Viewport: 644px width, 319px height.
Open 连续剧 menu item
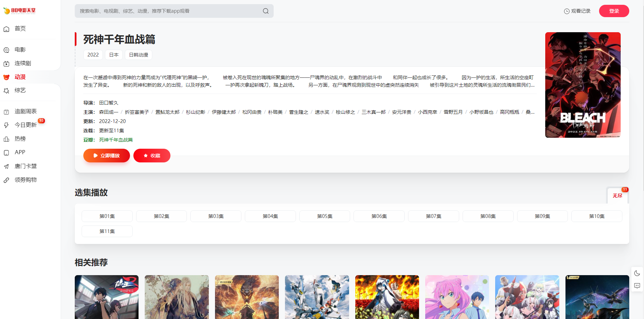click(x=23, y=63)
